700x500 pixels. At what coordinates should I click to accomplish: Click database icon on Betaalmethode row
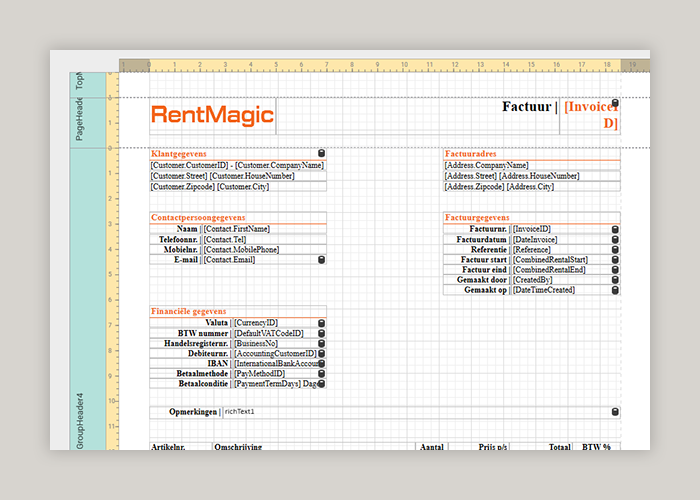(321, 374)
